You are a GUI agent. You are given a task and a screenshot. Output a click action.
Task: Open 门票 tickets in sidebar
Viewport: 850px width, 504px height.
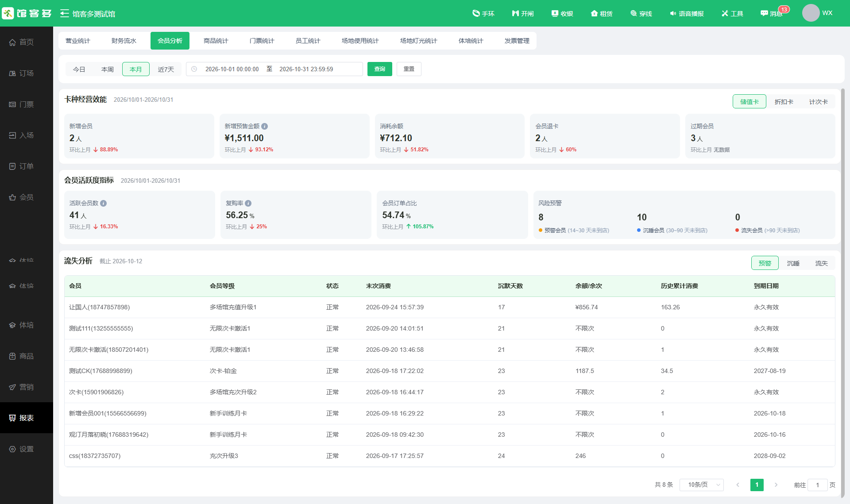[x=27, y=104]
